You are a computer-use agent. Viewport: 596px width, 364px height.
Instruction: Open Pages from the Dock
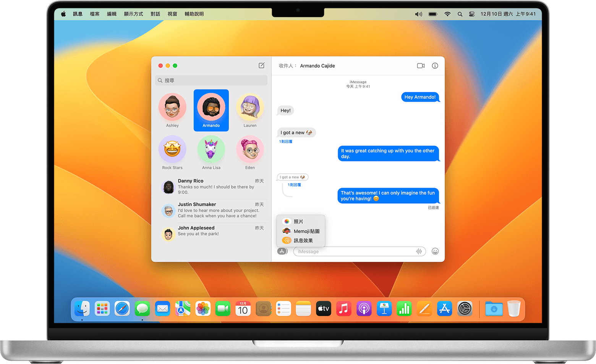[424, 308]
